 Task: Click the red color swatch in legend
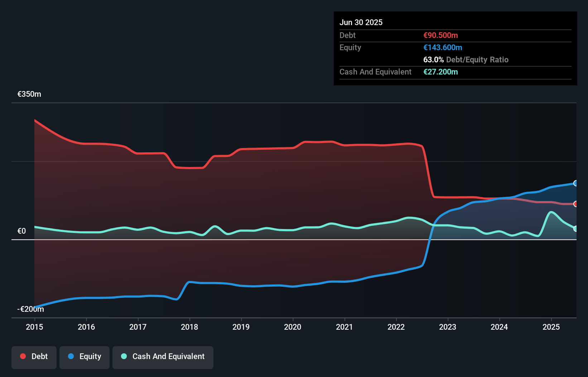[x=22, y=356]
